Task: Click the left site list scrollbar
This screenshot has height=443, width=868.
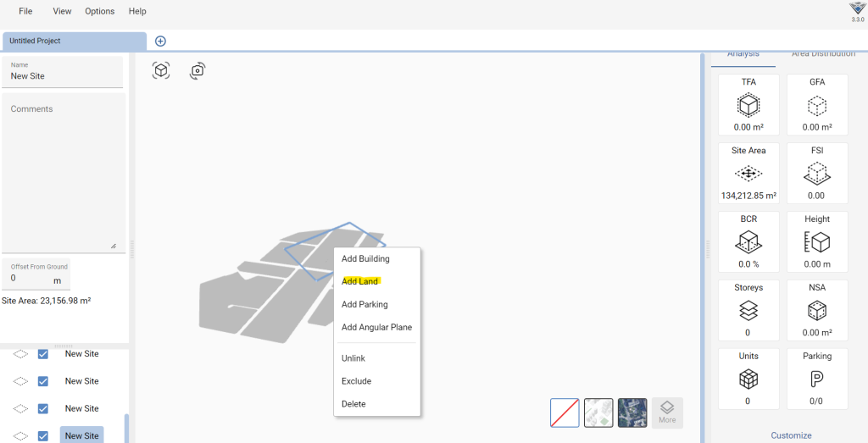Action: coord(127,428)
